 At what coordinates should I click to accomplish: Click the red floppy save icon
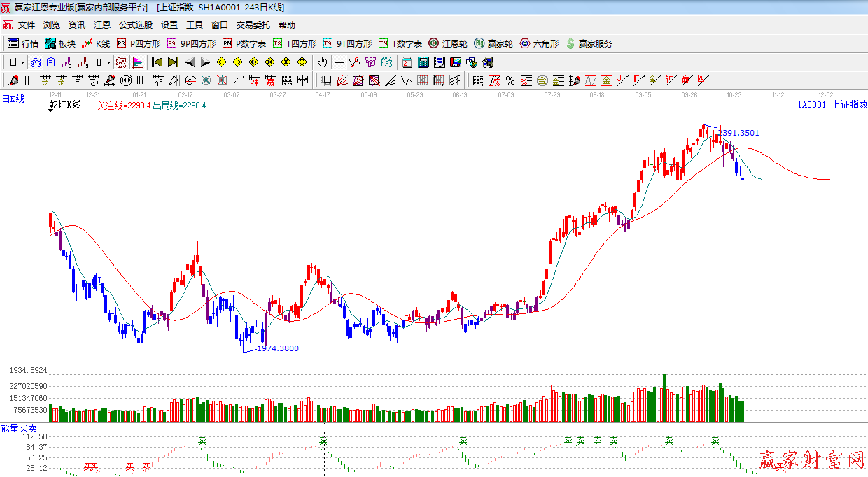[456, 62]
